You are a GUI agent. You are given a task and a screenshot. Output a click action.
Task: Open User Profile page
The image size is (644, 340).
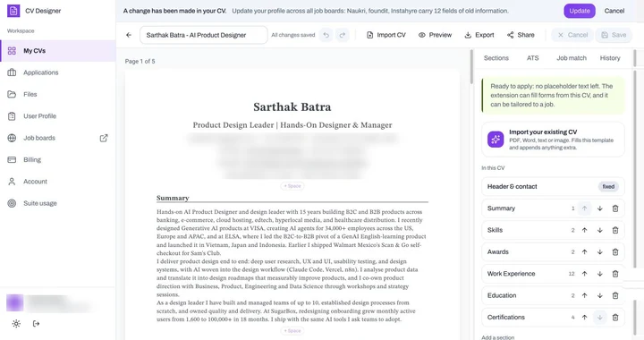click(x=58, y=116)
